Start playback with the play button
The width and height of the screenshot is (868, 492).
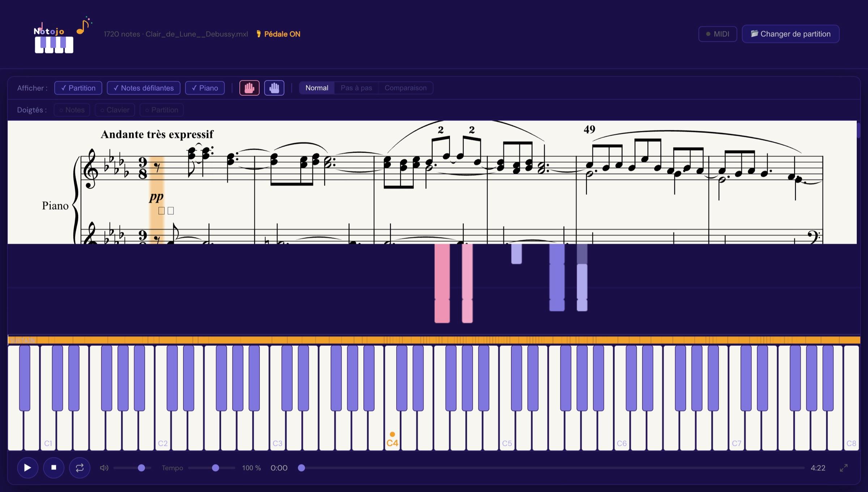coord(27,468)
